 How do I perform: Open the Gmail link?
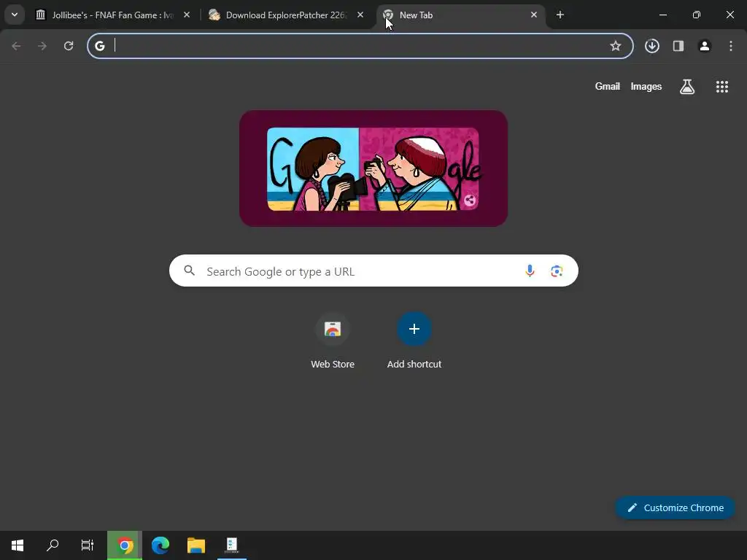coord(608,86)
